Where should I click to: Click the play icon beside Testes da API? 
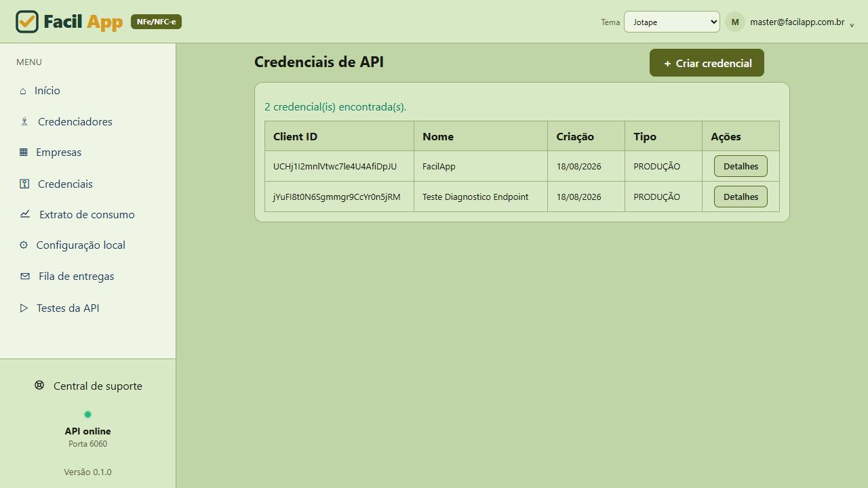point(24,308)
